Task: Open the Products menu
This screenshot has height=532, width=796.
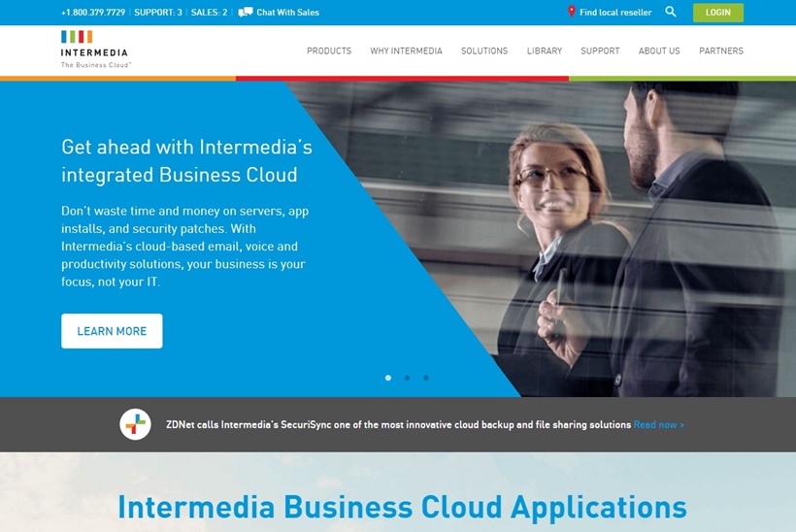Action: (329, 50)
